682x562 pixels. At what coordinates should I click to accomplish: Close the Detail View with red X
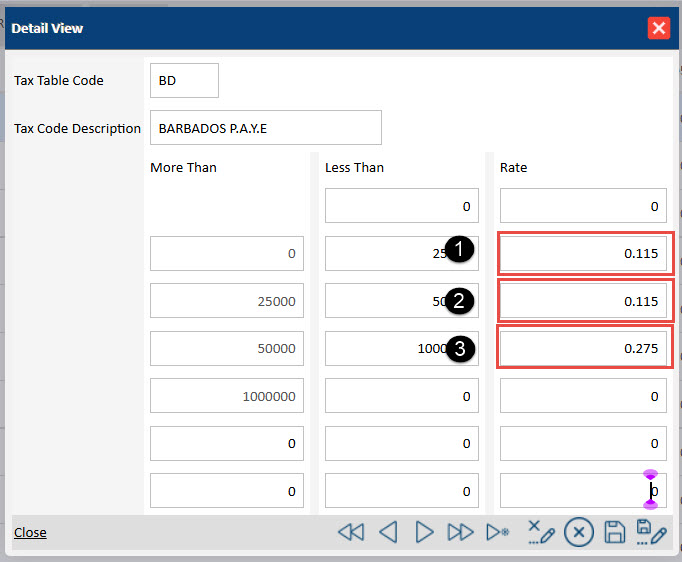[x=659, y=28]
